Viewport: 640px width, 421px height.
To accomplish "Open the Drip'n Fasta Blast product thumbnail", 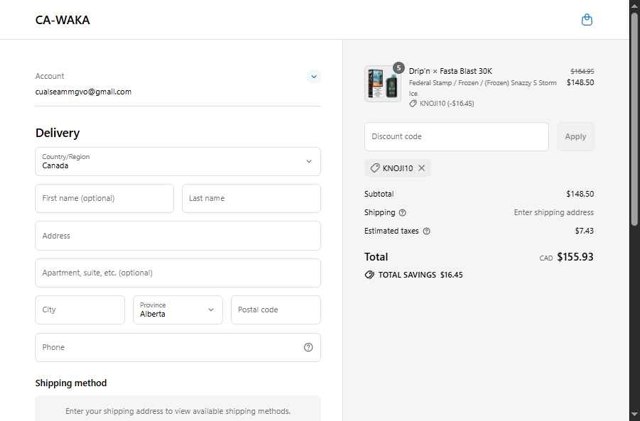I will 382,84.
